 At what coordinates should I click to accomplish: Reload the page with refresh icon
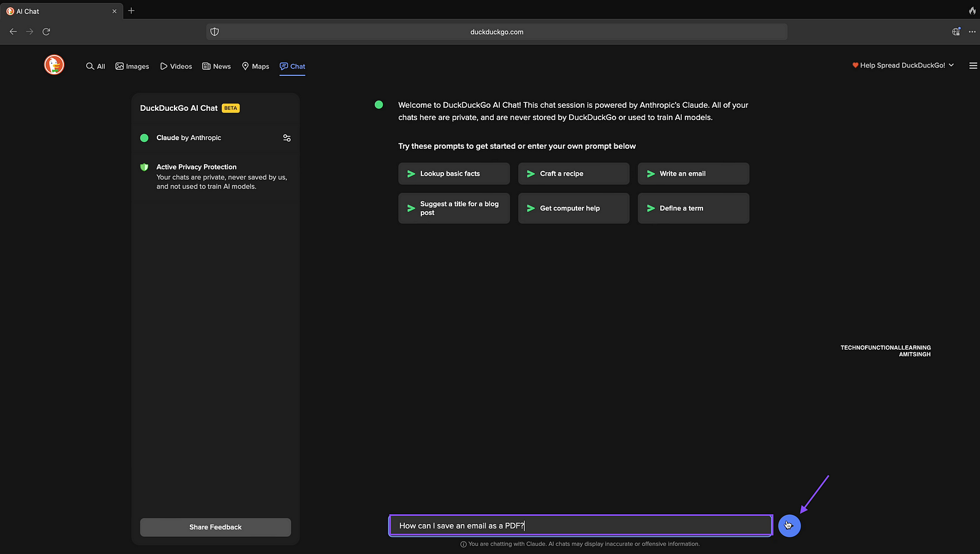tap(46, 32)
